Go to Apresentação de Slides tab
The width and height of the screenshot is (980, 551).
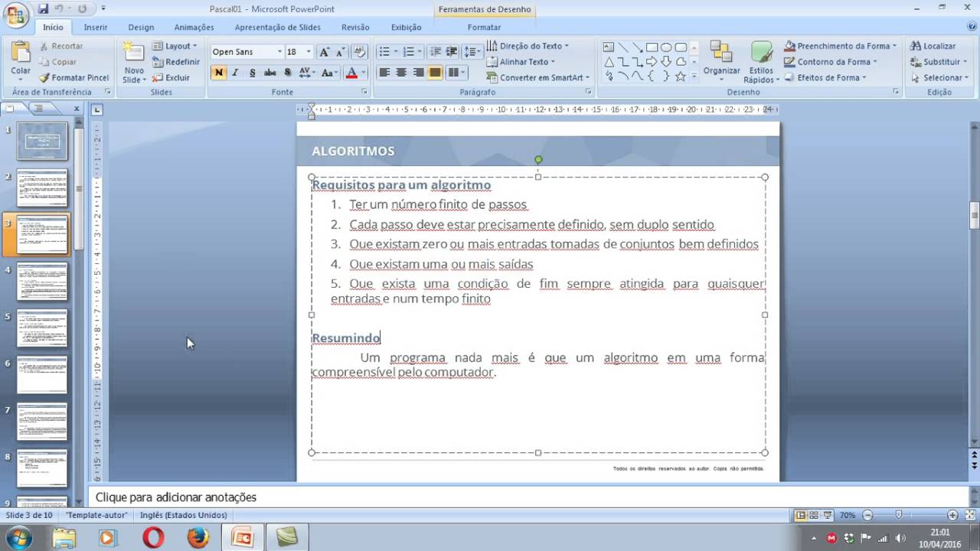[277, 27]
